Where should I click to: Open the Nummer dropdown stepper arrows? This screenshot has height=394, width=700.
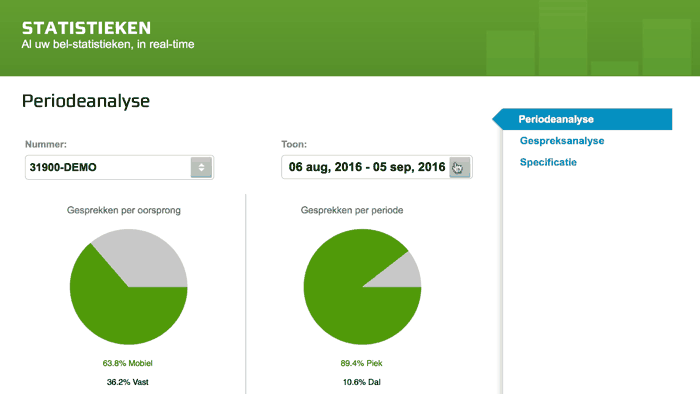coord(201,167)
